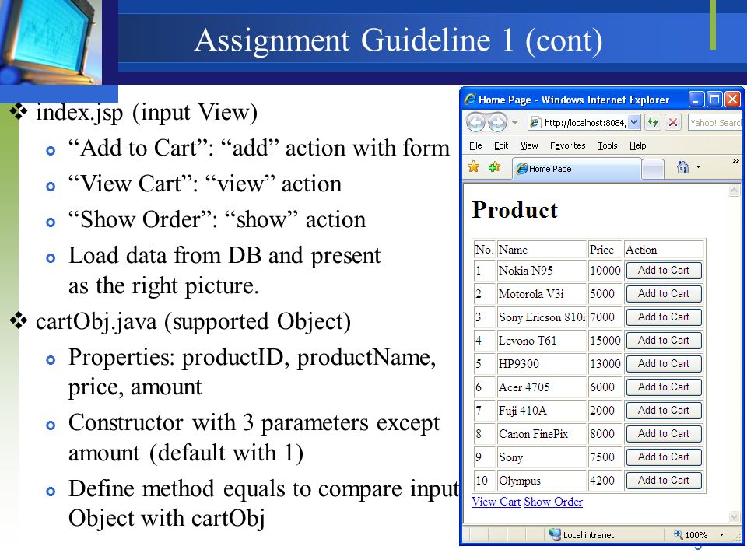This screenshot has width=747, height=560.
Task: Add Olympus to cart
Action: coord(664,481)
